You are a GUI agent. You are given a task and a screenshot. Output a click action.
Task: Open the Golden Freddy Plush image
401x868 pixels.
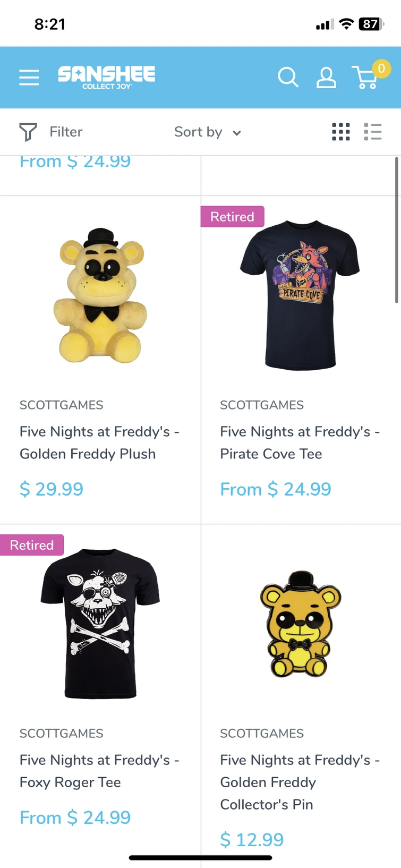[x=100, y=296]
